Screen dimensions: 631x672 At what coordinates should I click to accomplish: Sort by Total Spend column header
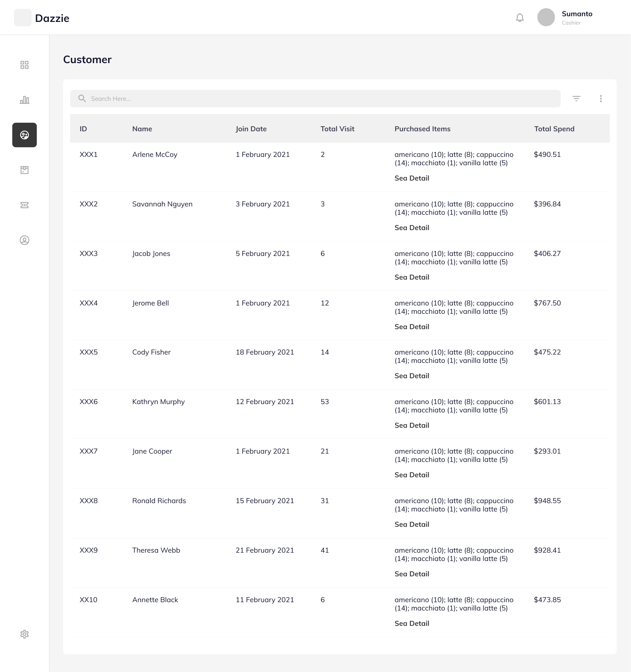554,129
